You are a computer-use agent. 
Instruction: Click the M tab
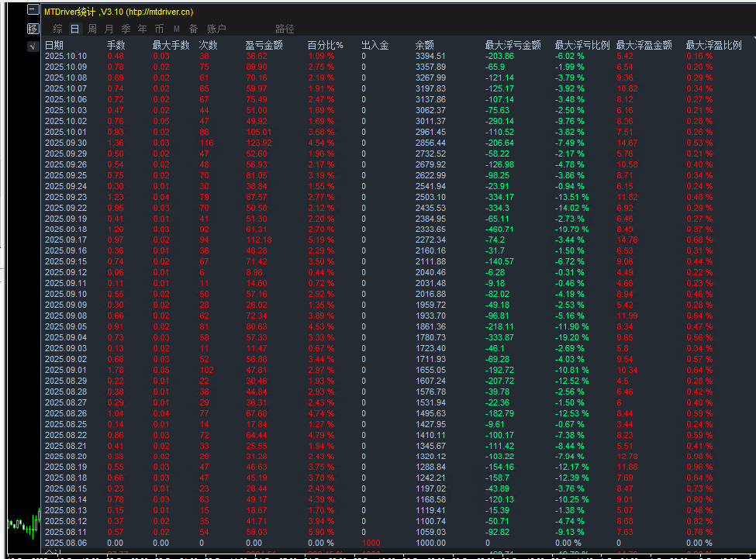pos(176,29)
